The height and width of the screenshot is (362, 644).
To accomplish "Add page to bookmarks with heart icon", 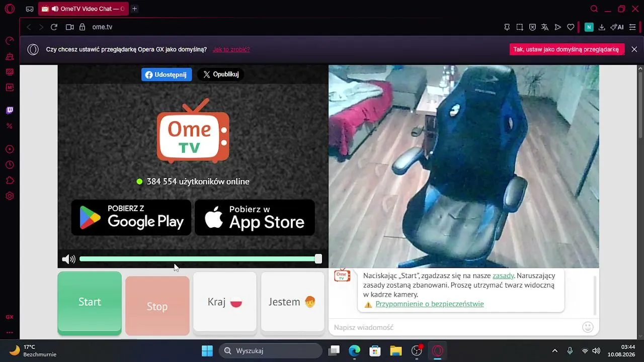I will tap(571, 27).
